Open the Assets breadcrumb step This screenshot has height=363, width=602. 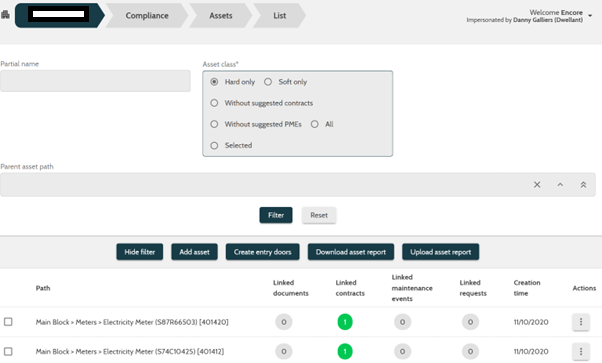pos(221,15)
